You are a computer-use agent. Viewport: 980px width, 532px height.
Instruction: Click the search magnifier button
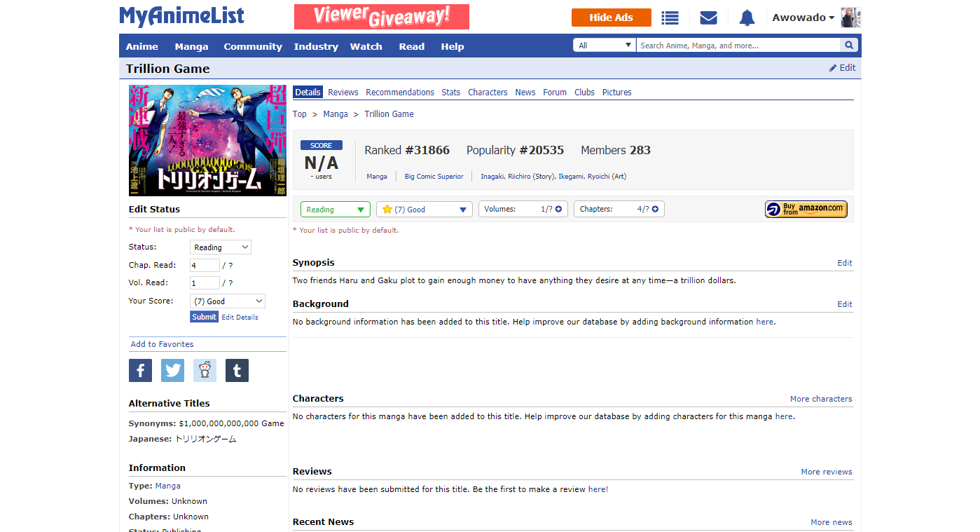tap(849, 46)
